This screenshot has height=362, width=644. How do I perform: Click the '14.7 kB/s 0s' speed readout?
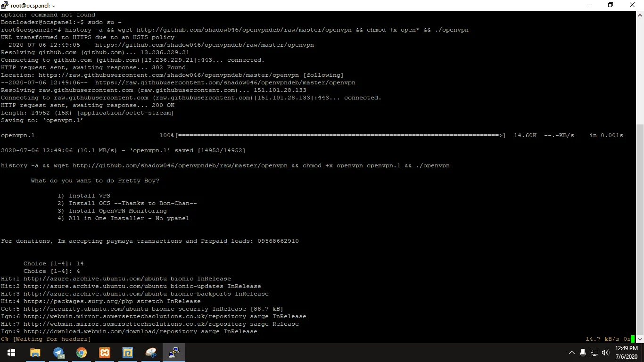608,339
